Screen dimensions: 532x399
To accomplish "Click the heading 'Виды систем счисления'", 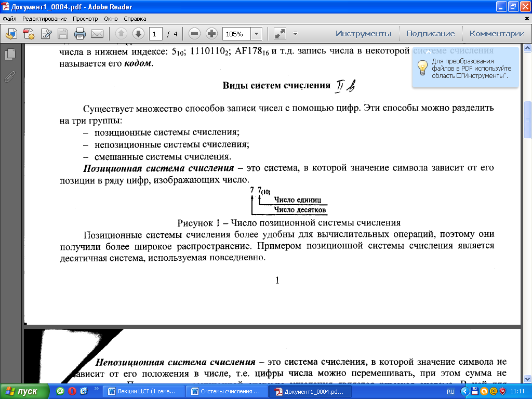I will (276, 85).
